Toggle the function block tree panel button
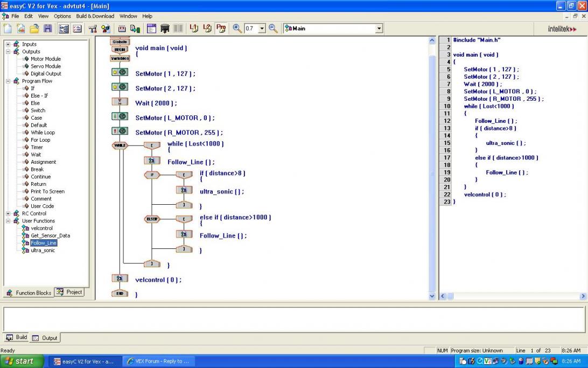Viewport: 588px width, 368px height. click(x=64, y=29)
